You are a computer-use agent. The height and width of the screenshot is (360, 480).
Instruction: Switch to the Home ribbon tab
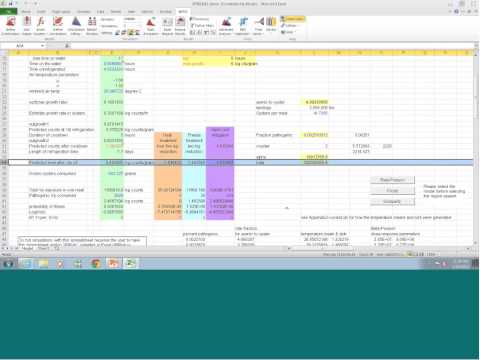[x=26, y=12]
